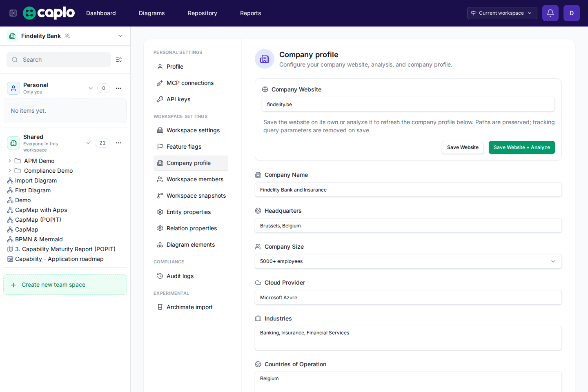Click plus icon for new team space

[x=13, y=285]
